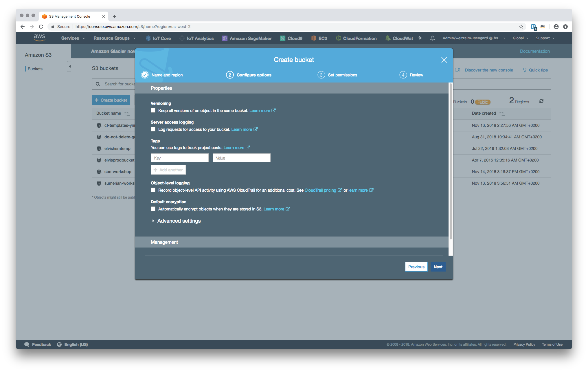Image resolution: width=588 pixels, height=372 pixels.
Task: Select the Configure options step
Action: (x=249, y=75)
